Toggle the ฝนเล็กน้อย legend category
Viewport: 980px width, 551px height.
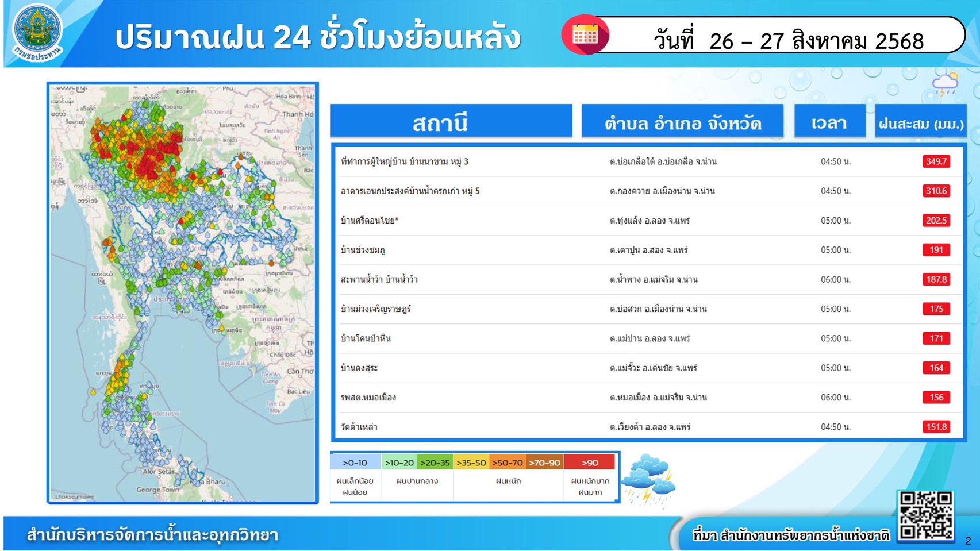pyautogui.click(x=353, y=485)
